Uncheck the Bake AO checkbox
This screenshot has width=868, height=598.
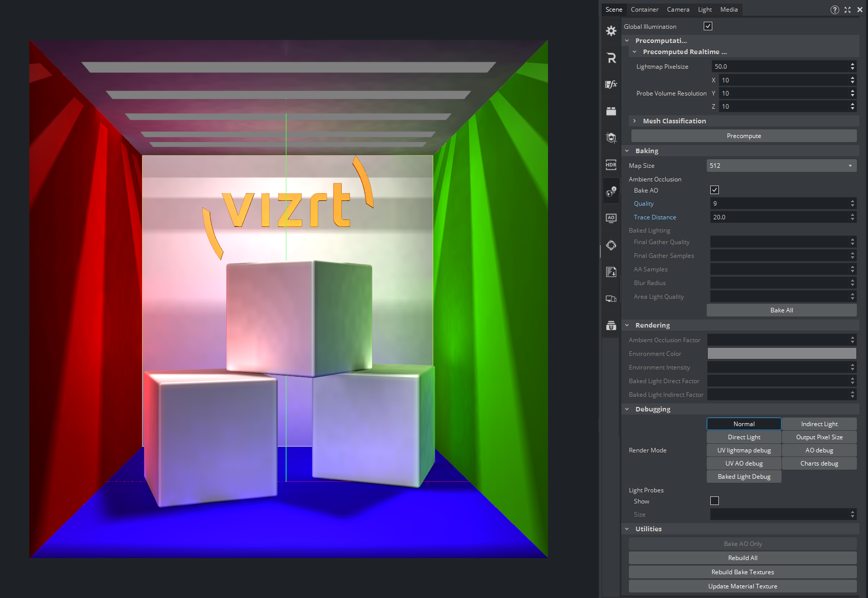[714, 190]
